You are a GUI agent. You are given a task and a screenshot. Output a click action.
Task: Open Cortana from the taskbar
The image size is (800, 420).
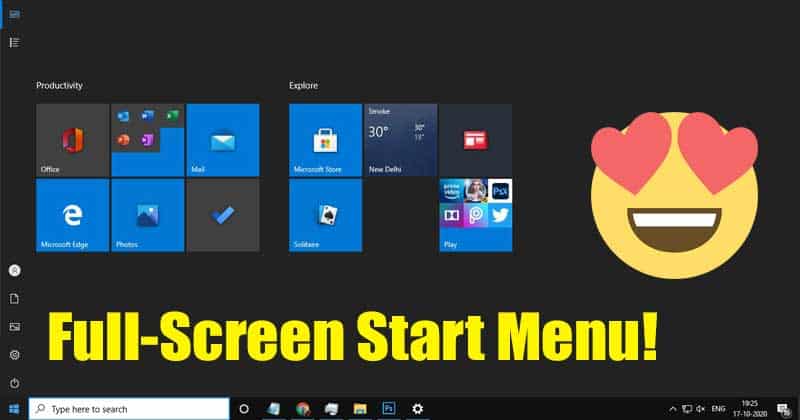244,409
